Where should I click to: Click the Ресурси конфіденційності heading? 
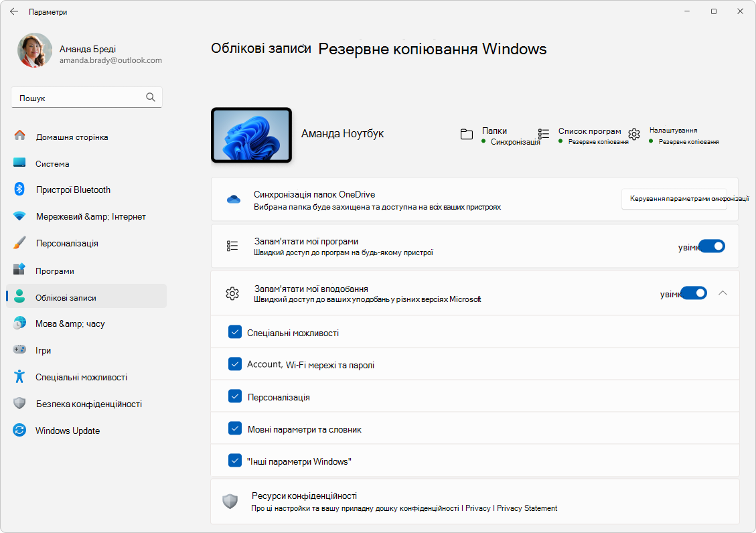tap(304, 496)
